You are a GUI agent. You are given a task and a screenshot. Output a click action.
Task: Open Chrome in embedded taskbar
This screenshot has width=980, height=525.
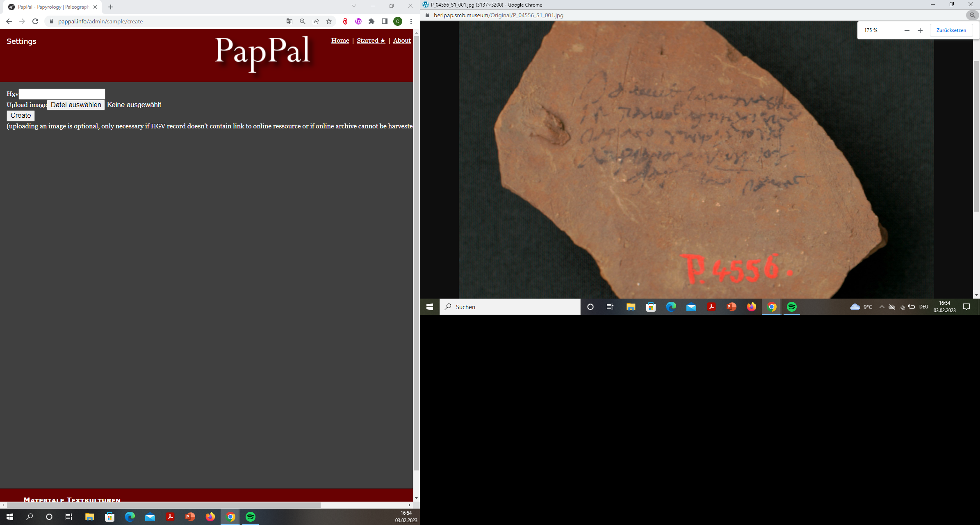coord(771,307)
